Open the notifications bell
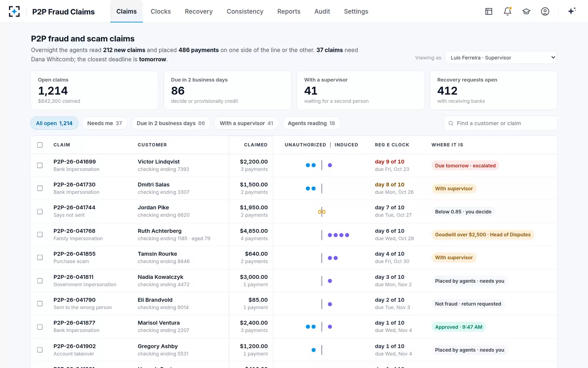 tap(508, 11)
